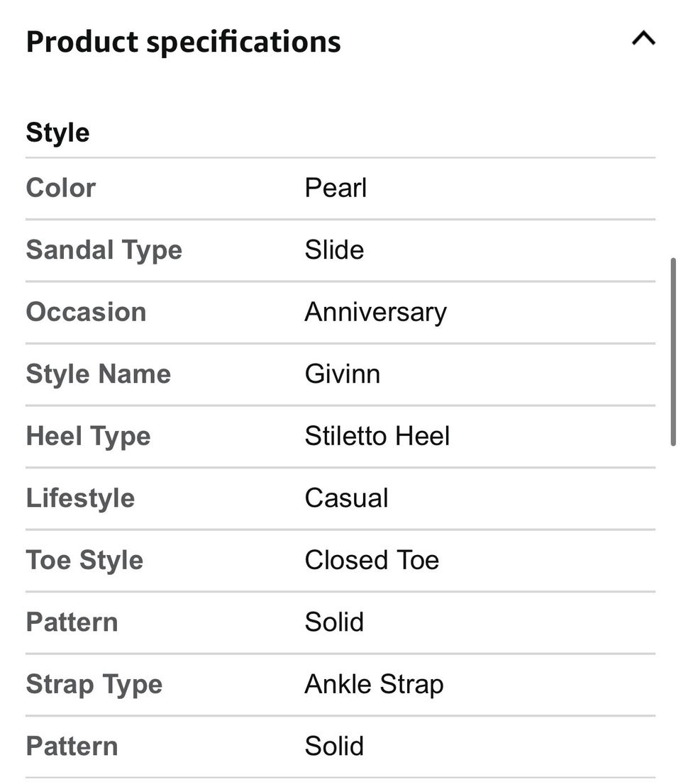Click the Lifestyle label
The width and height of the screenshot is (681, 784).
pyautogui.click(x=80, y=498)
